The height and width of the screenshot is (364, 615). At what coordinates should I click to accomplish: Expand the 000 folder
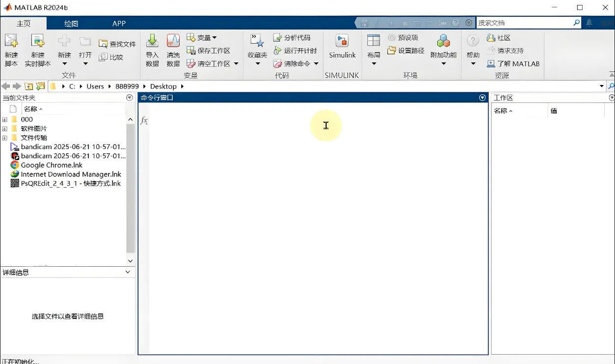point(5,119)
